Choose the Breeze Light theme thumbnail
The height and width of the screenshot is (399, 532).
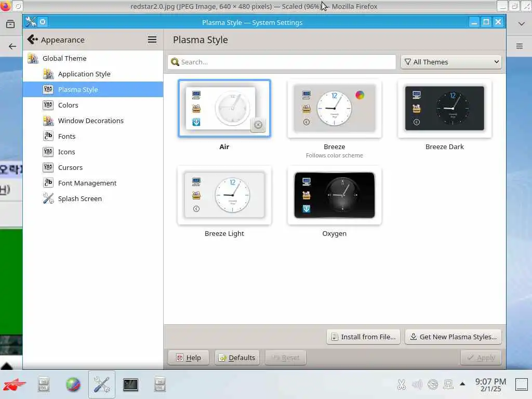point(224,195)
